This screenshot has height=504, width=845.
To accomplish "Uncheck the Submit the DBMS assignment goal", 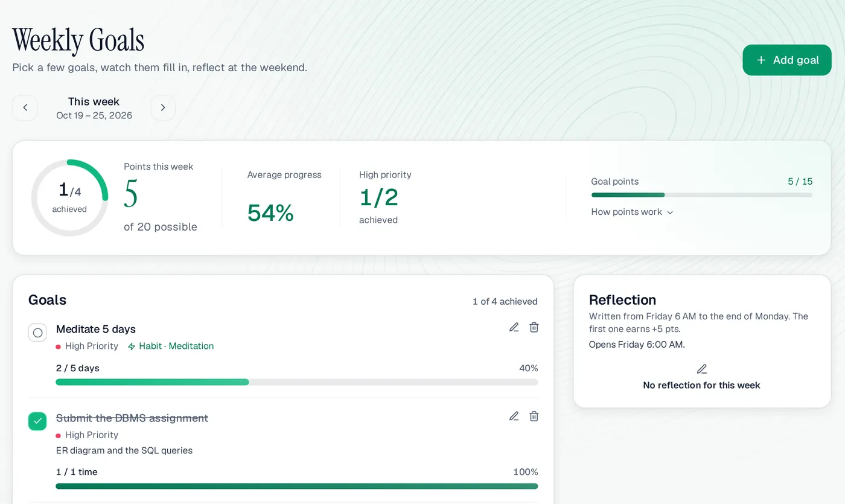I will 37,421.
